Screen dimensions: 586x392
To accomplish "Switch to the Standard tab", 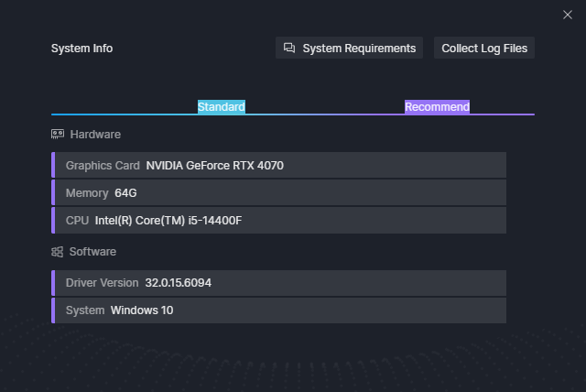I will 222,107.
